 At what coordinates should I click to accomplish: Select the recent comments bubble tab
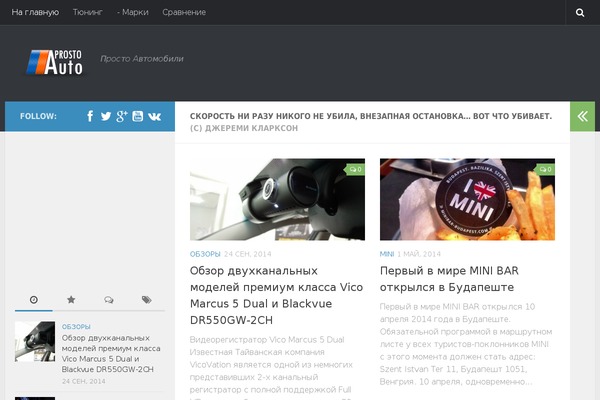click(x=109, y=300)
